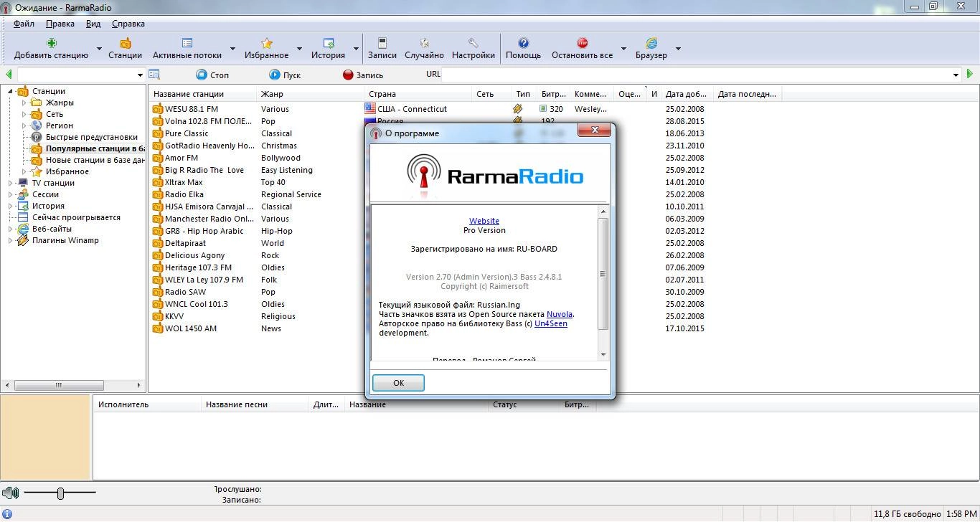
Task: Select Сейчас проигрывается tree item
Action: [76, 217]
